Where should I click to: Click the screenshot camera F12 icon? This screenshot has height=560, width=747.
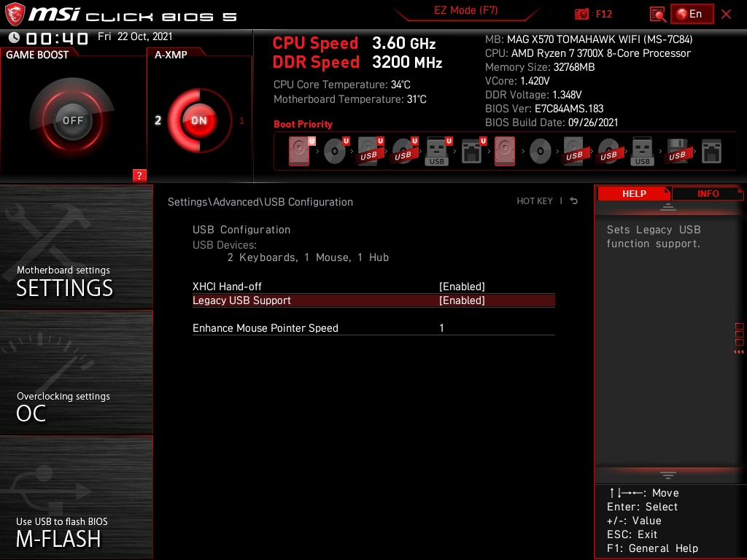[581, 15]
